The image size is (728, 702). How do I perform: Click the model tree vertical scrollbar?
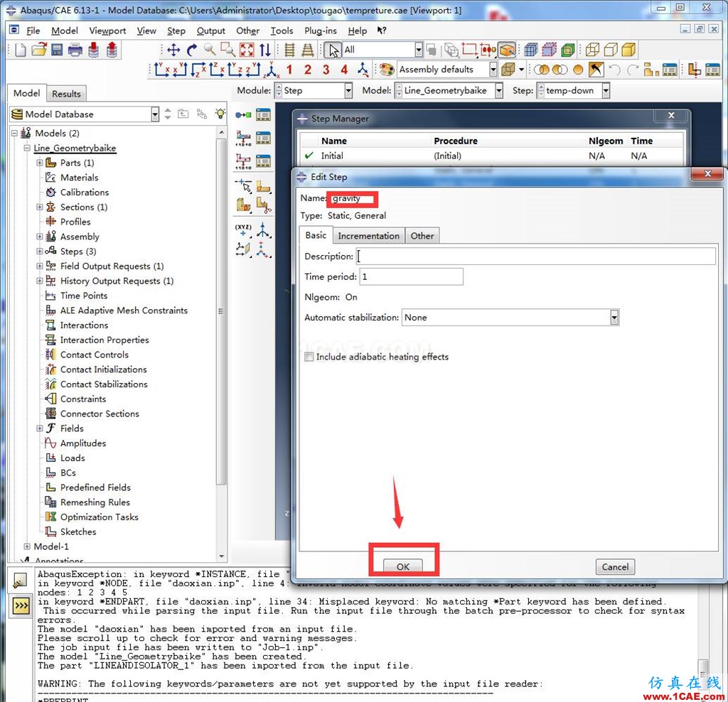click(221, 310)
